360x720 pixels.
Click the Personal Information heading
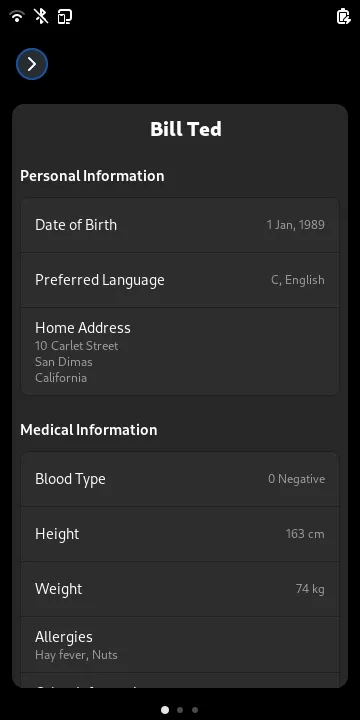[x=92, y=176]
